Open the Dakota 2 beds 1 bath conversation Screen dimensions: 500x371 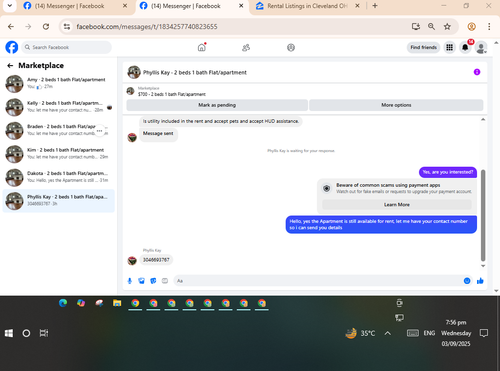[x=58, y=177]
